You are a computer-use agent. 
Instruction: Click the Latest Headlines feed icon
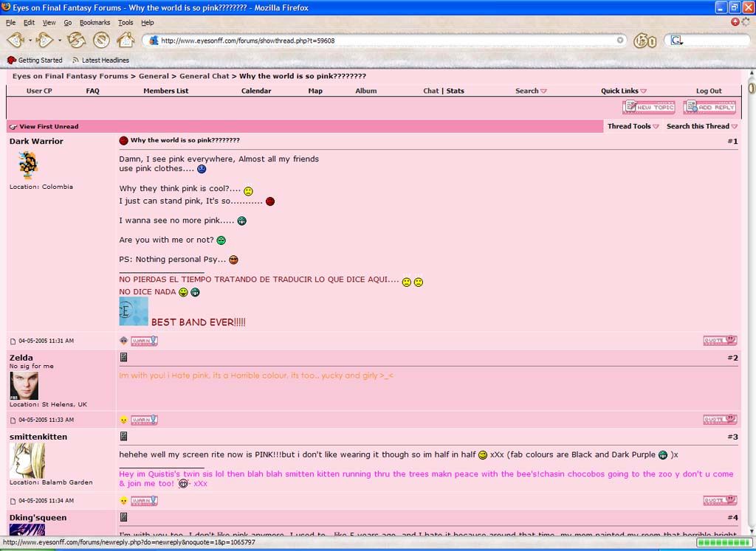(76, 60)
